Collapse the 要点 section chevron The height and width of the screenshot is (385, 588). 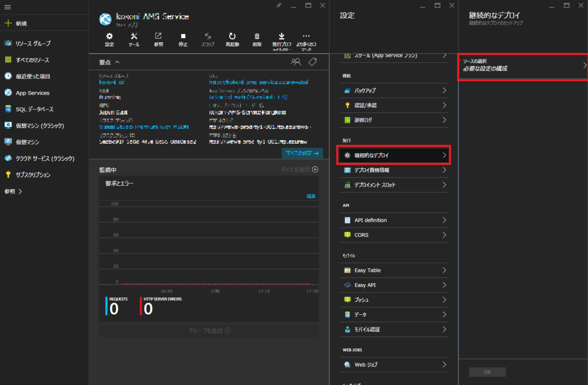(x=117, y=62)
